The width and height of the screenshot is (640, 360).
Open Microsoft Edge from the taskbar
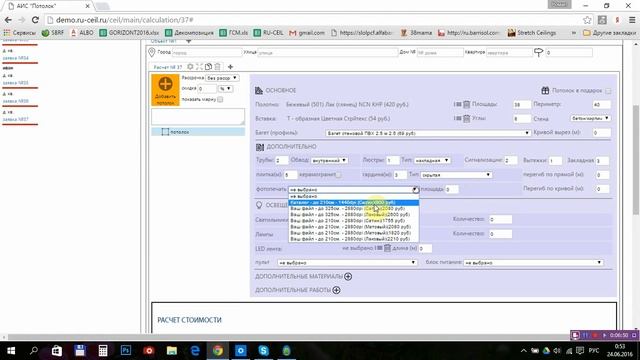pos(195,351)
